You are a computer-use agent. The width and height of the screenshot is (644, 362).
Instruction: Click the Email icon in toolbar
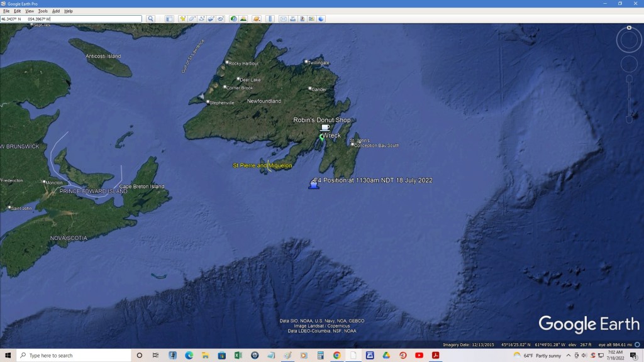pyautogui.click(x=283, y=19)
